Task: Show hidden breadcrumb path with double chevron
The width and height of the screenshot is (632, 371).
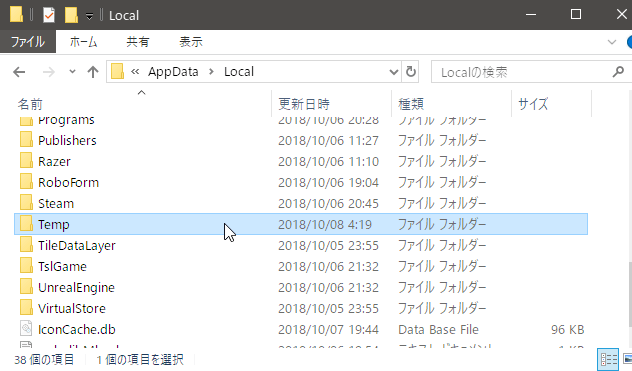Action: (x=135, y=72)
